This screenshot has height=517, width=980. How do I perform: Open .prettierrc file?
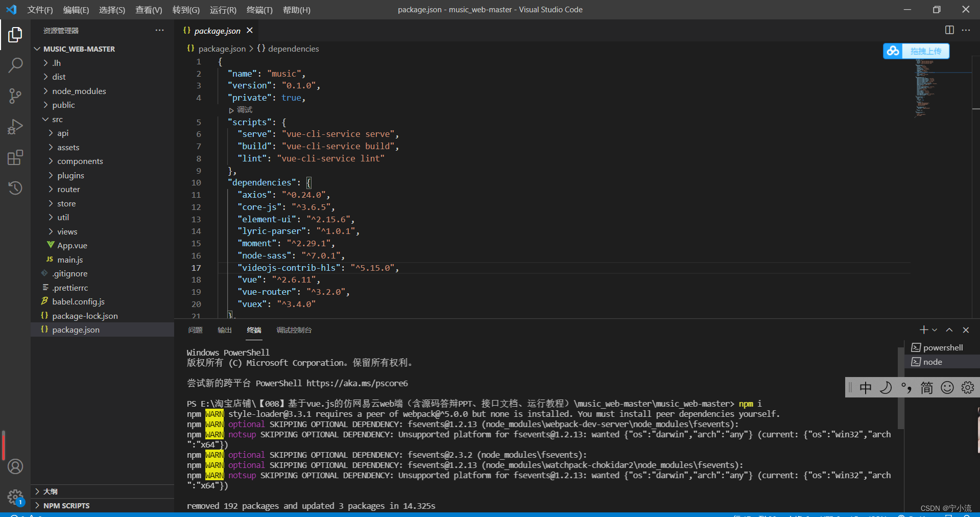(102, 288)
